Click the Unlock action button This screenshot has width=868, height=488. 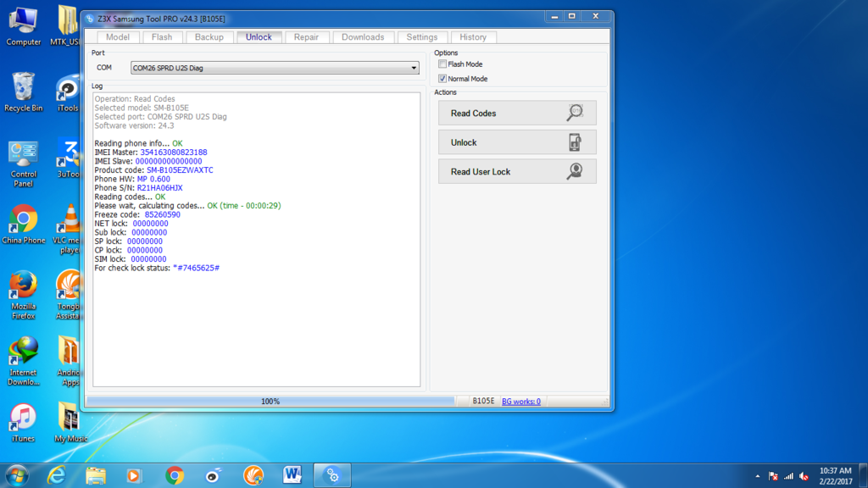pyautogui.click(x=517, y=142)
